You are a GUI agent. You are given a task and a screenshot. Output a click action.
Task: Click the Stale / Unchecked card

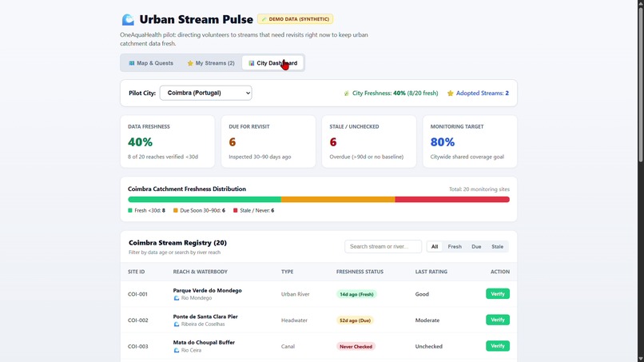[x=369, y=141]
